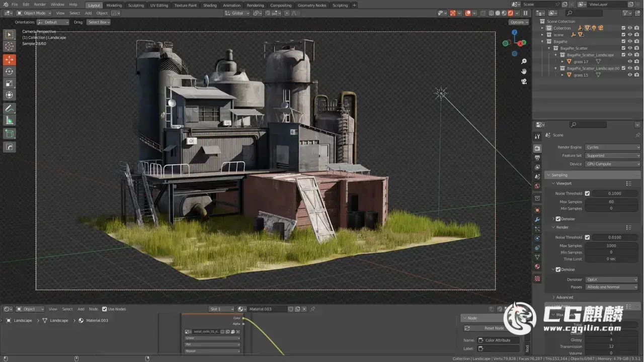The image size is (644, 362).
Task: Select the Add Cube tool
Action: 10,134
